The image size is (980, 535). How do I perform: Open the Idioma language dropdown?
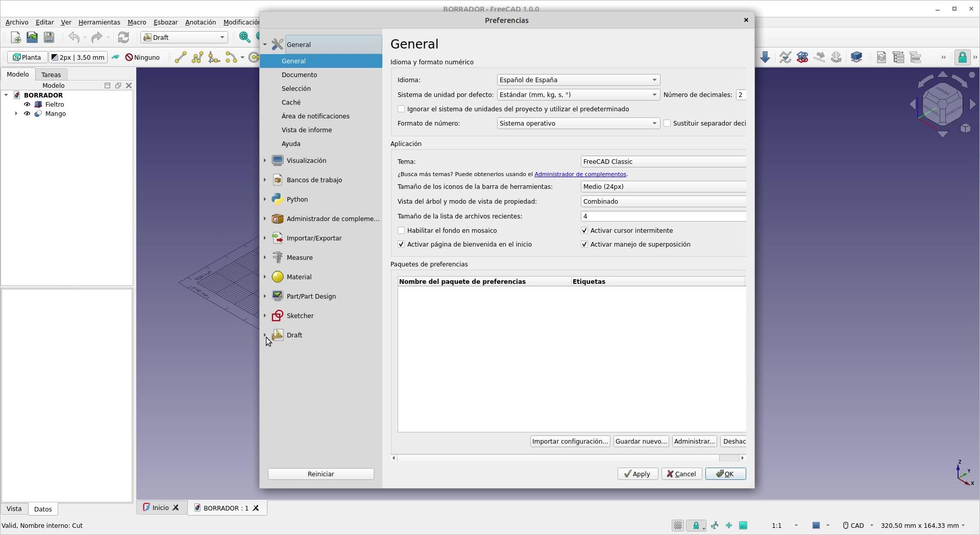(x=578, y=80)
